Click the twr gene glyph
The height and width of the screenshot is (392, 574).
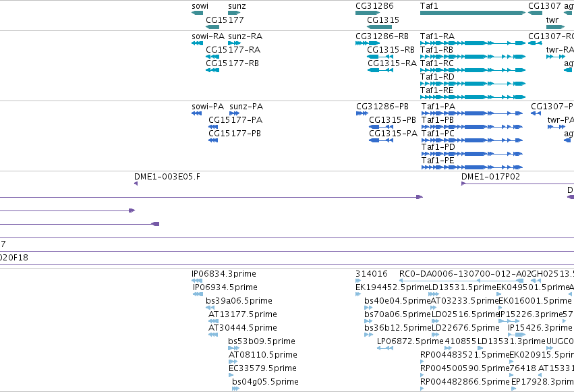point(555,27)
